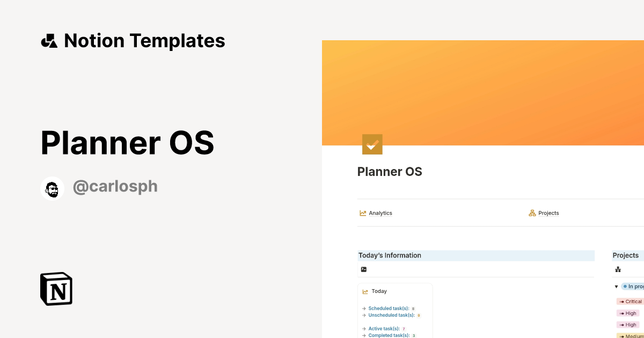Open the In progress status dropdown pill
Image resolution: width=644 pixels, height=338 pixels.
coord(634,286)
